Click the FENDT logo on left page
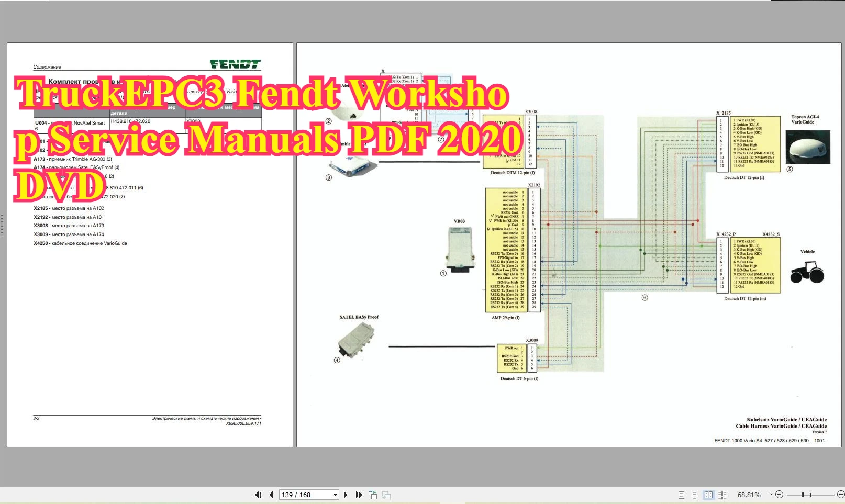The image size is (845, 504). (x=235, y=64)
